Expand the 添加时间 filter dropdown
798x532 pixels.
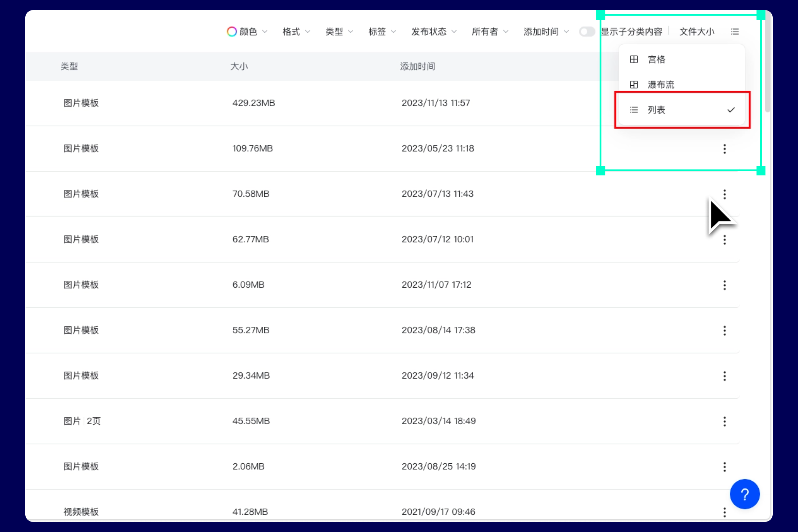pos(546,32)
